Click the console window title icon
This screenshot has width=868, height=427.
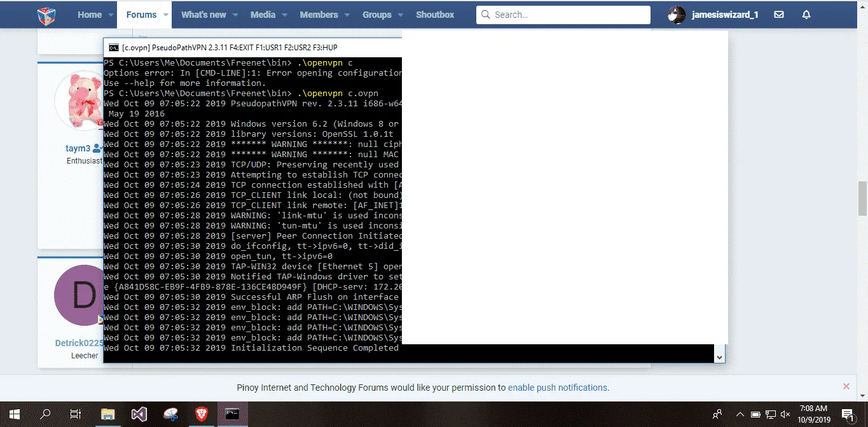click(x=114, y=48)
